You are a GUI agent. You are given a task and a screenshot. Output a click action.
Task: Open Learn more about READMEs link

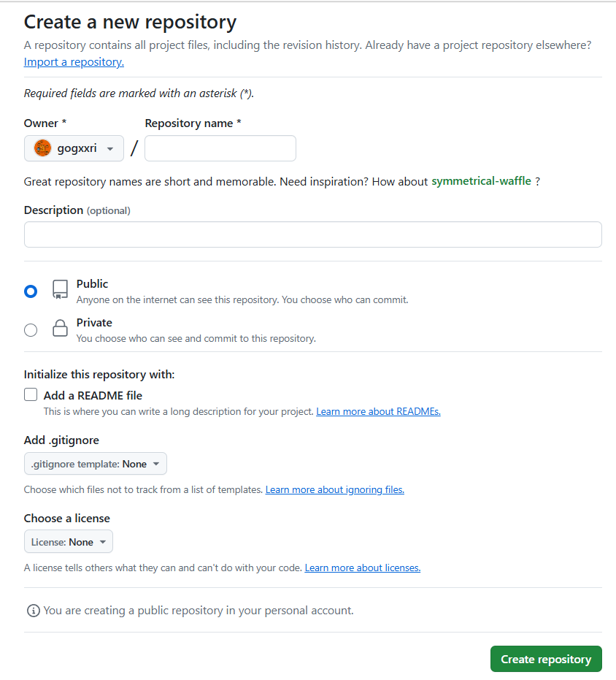pyautogui.click(x=379, y=411)
